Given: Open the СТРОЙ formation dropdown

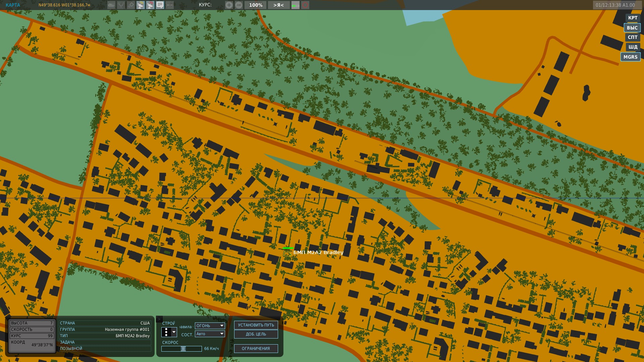Looking at the screenshot, I should click(173, 332).
